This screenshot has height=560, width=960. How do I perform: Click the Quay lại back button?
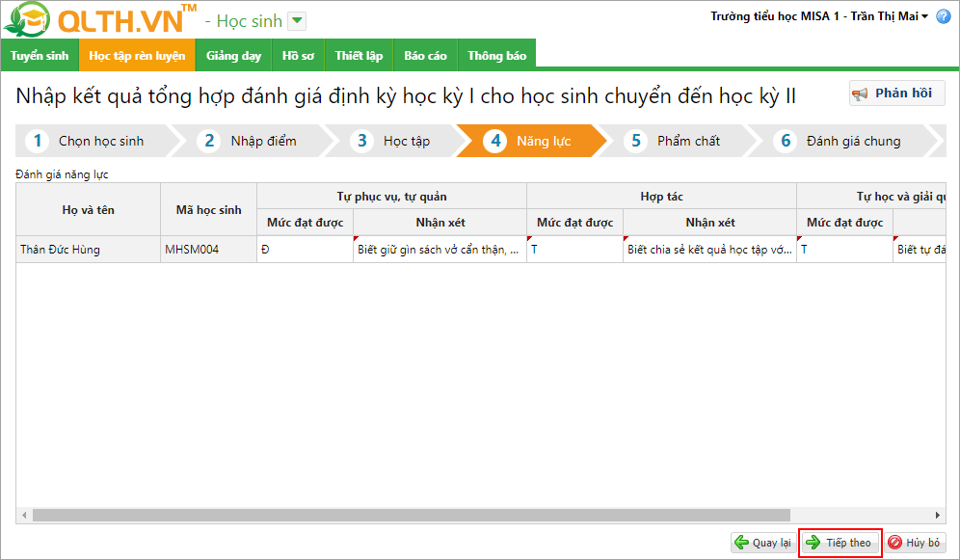pyautogui.click(x=762, y=543)
